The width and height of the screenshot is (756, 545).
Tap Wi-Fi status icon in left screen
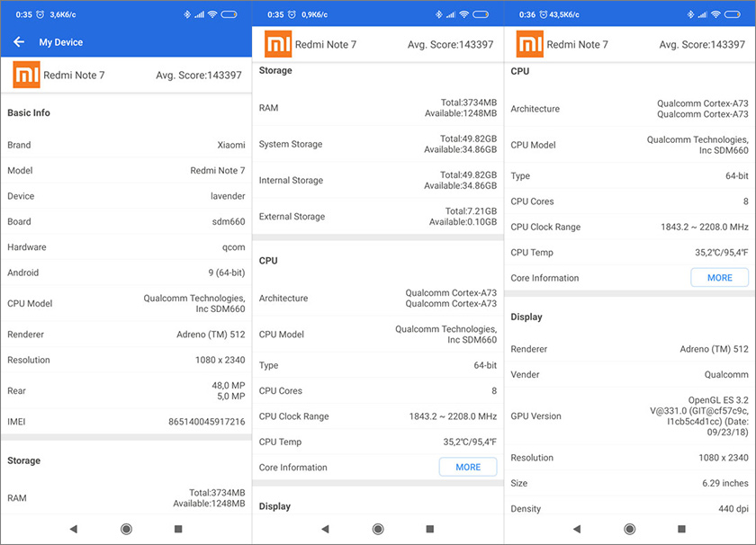pyautogui.click(x=212, y=14)
